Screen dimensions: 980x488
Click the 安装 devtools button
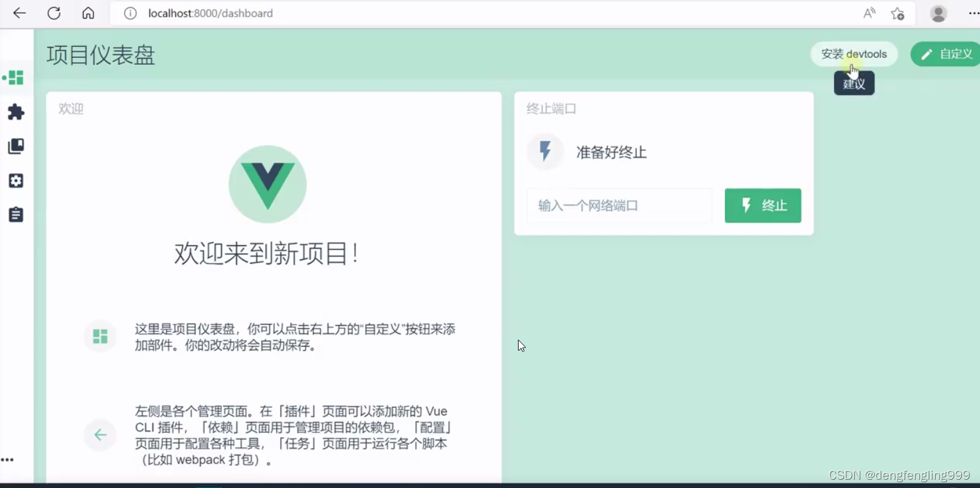854,54
